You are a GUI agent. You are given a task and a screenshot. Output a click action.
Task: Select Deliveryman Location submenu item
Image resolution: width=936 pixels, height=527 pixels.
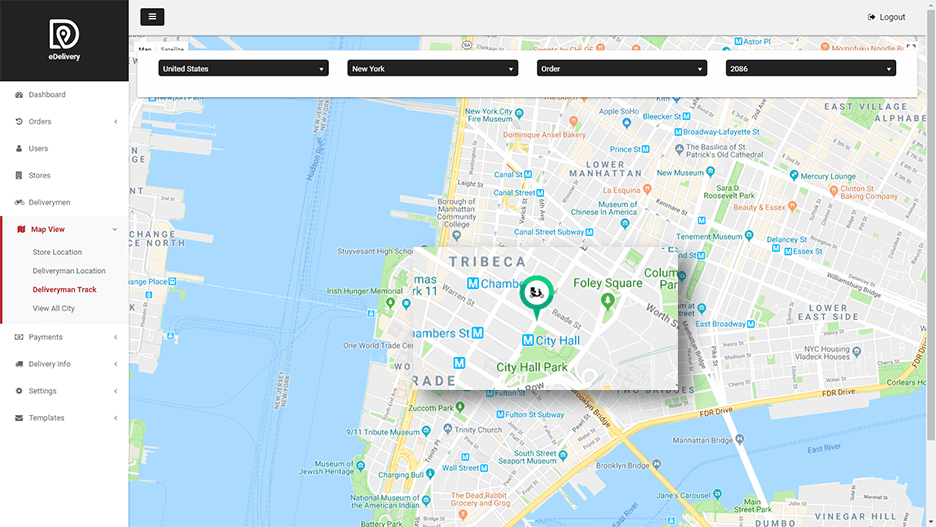69,271
